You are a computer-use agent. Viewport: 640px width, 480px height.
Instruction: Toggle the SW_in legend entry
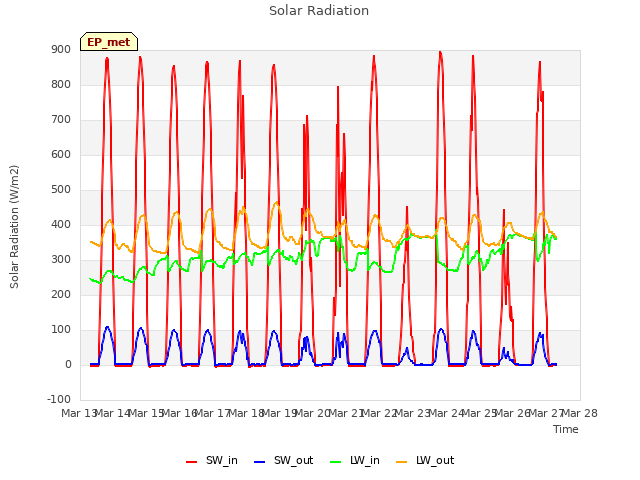(212, 460)
